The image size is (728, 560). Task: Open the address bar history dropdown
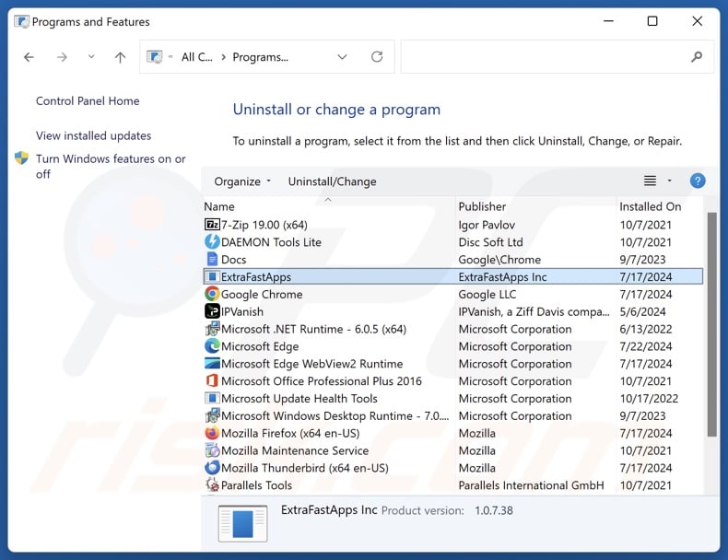tap(342, 57)
